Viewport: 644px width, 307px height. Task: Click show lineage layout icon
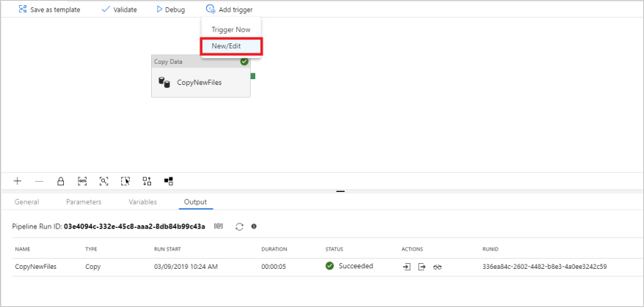click(169, 181)
